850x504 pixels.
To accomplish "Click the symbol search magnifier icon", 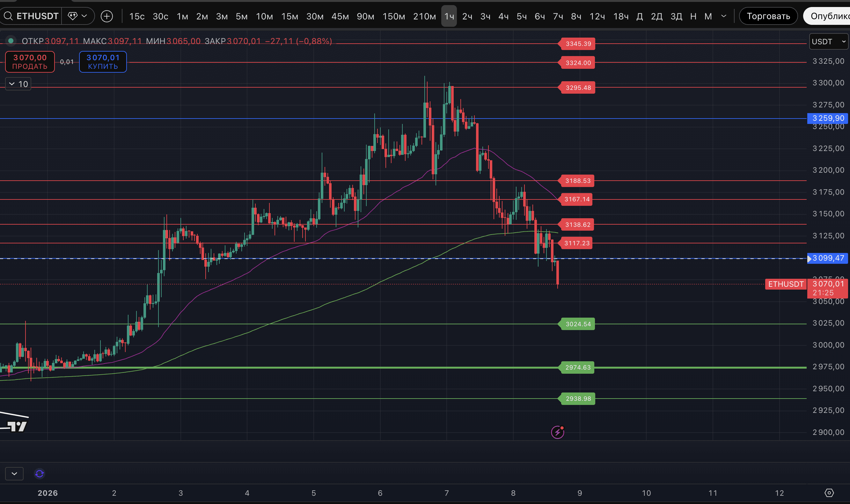I will (x=8, y=16).
